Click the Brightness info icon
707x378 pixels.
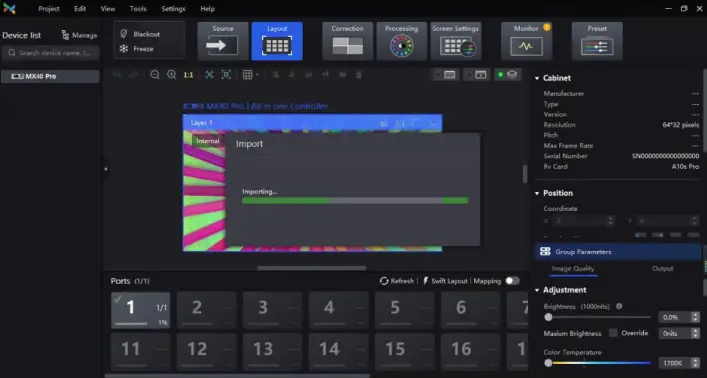pos(619,306)
